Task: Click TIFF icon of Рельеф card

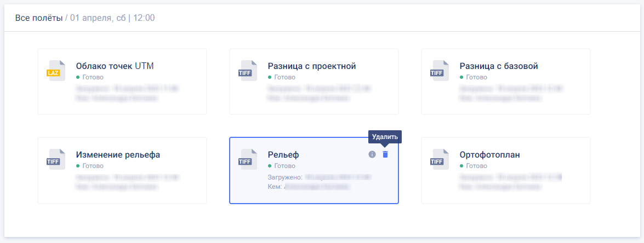Action: pos(248,159)
